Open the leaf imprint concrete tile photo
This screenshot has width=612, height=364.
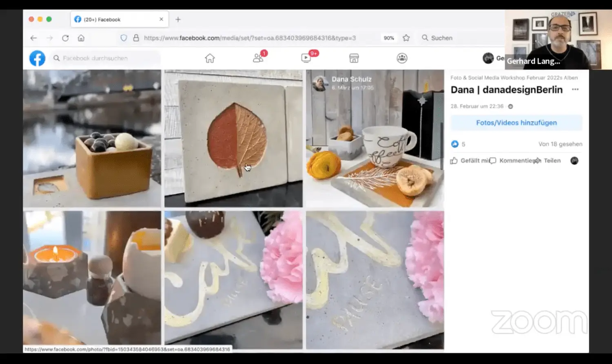[233, 139]
